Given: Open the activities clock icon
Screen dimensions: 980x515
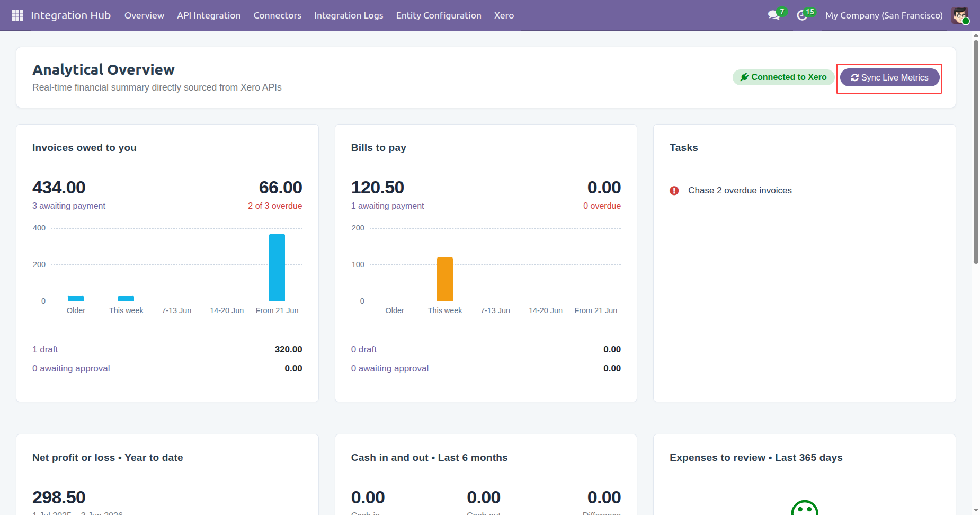Looking at the screenshot, I should (x=802, y=15).
